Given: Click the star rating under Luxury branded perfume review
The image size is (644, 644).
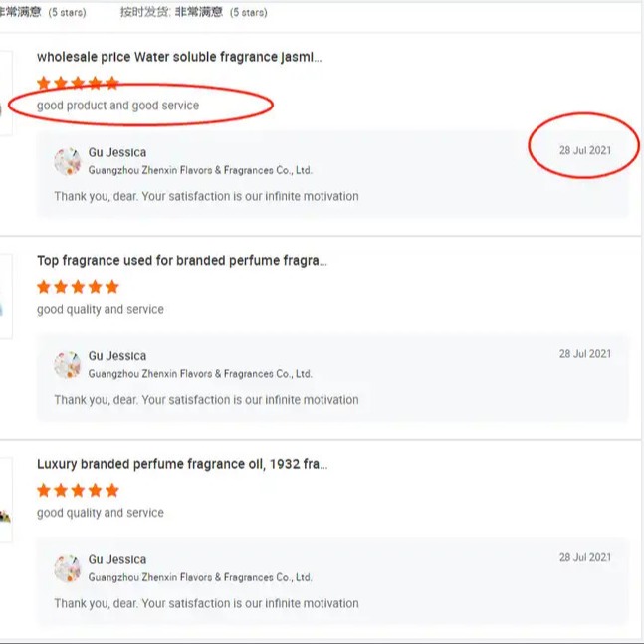Looking at the screenshot, I should pyautogui.click(x=78, y=490).
